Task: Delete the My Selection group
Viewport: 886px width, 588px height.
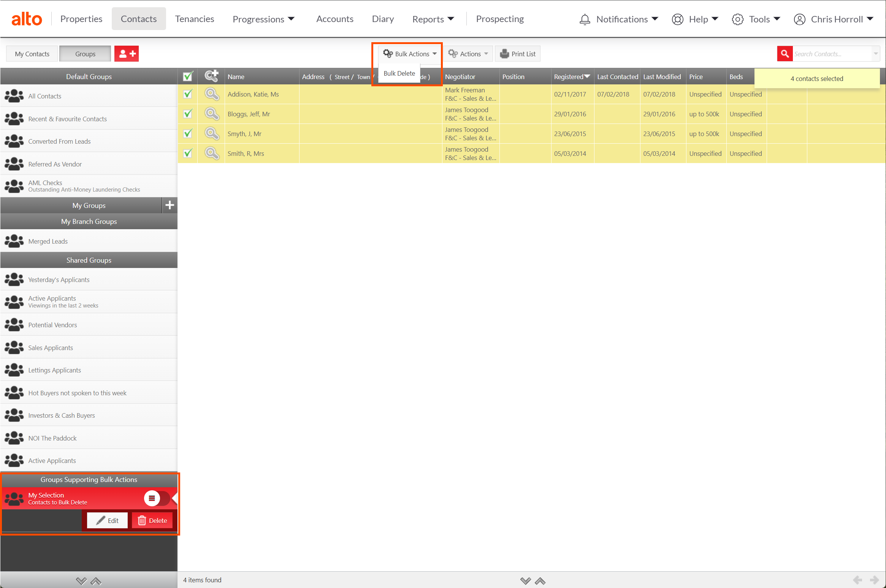Action: (152, 520)
